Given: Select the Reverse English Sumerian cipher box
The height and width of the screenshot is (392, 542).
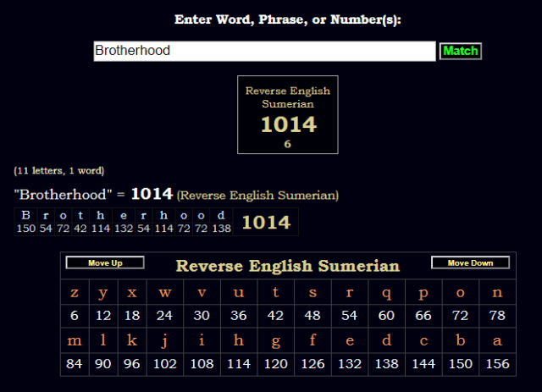Looking at the screenshot, I should point(287,114).
